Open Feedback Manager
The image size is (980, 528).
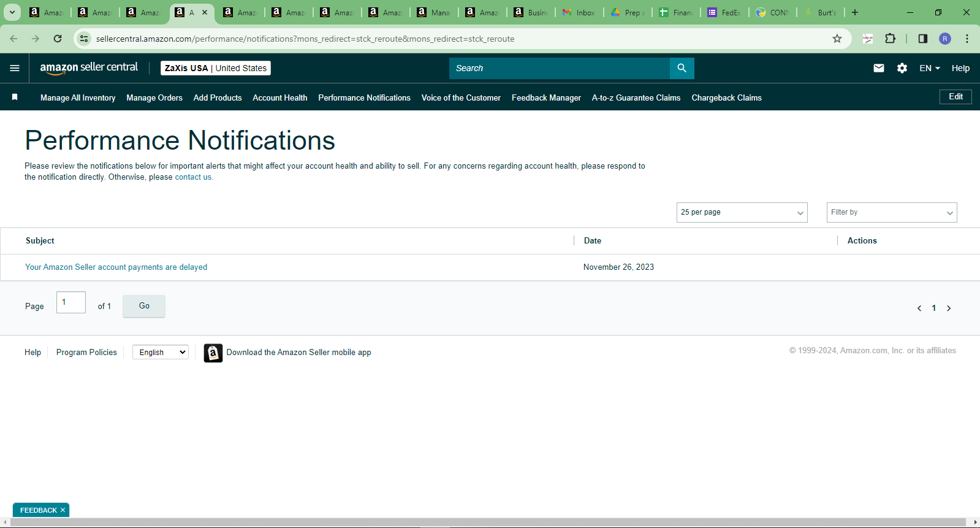(x=546, y=98)
